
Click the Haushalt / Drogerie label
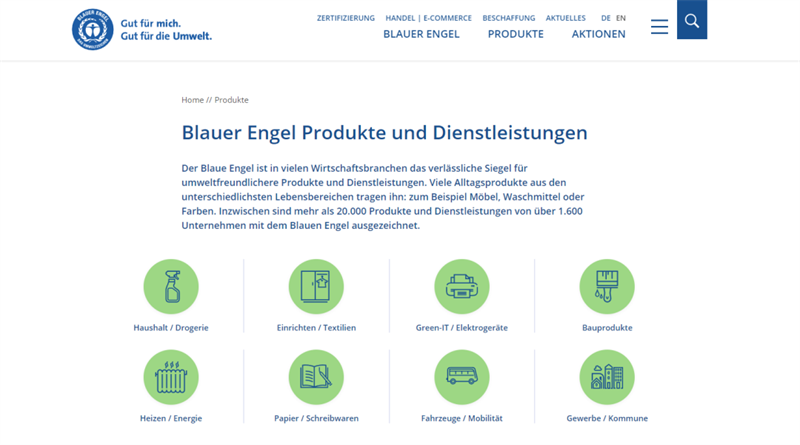tap(171, 328)
